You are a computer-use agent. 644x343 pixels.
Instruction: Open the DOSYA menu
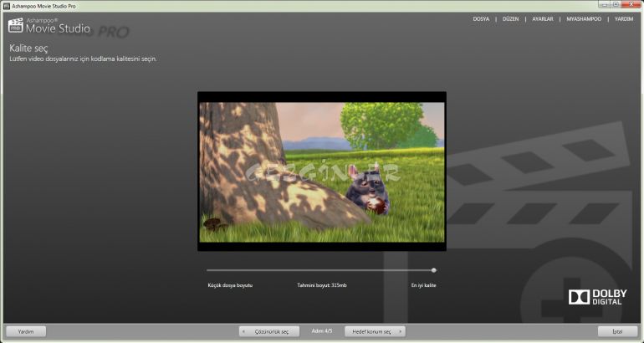[481, 19]
